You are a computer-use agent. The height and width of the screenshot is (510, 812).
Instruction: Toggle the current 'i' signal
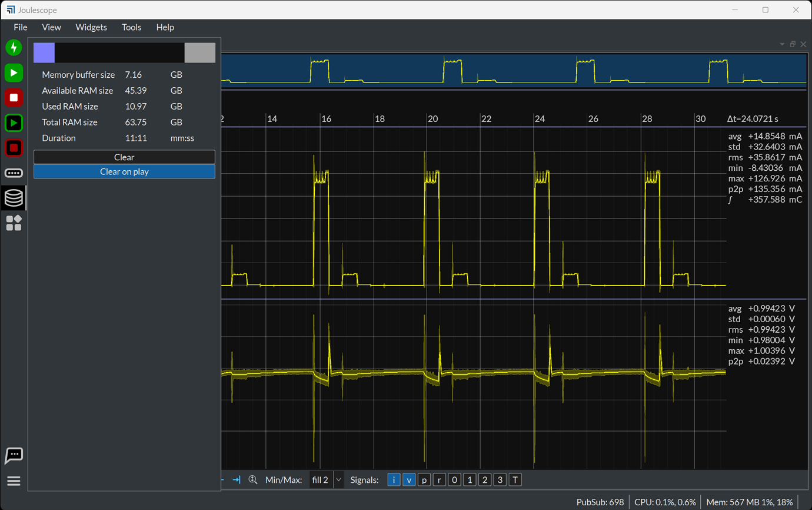pos(394,480)
